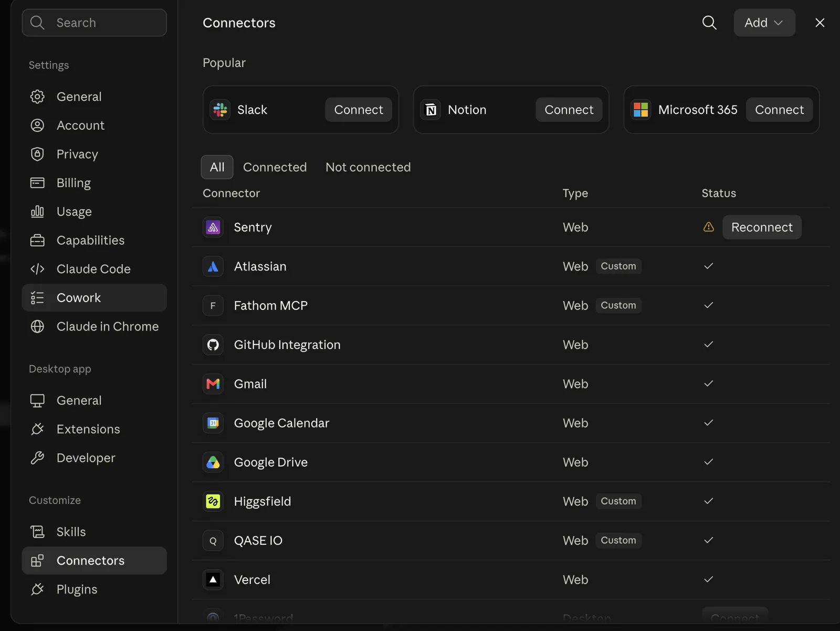The image size is (840, 631).
Task: Click the Google Drive logo
Action: pos(213,462)
